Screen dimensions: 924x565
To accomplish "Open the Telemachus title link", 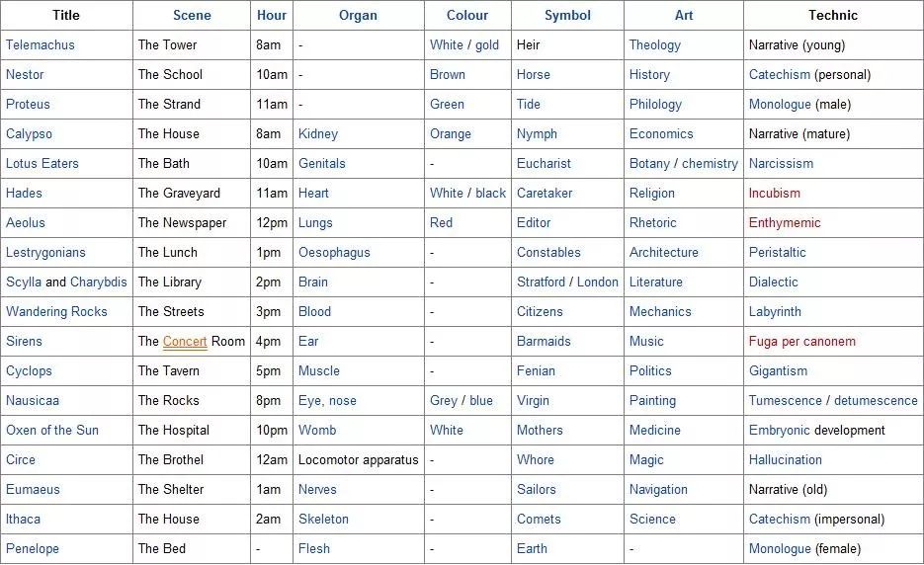I will tap(41, 44).
